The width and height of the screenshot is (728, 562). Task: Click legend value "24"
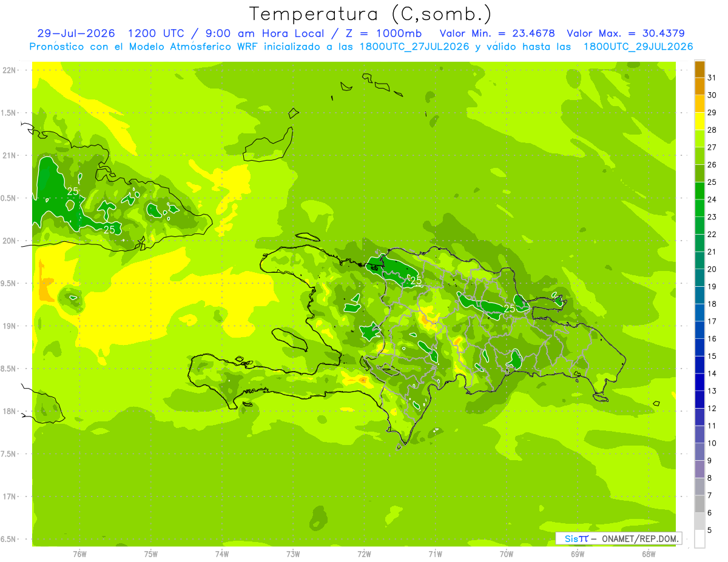point(712,199)
